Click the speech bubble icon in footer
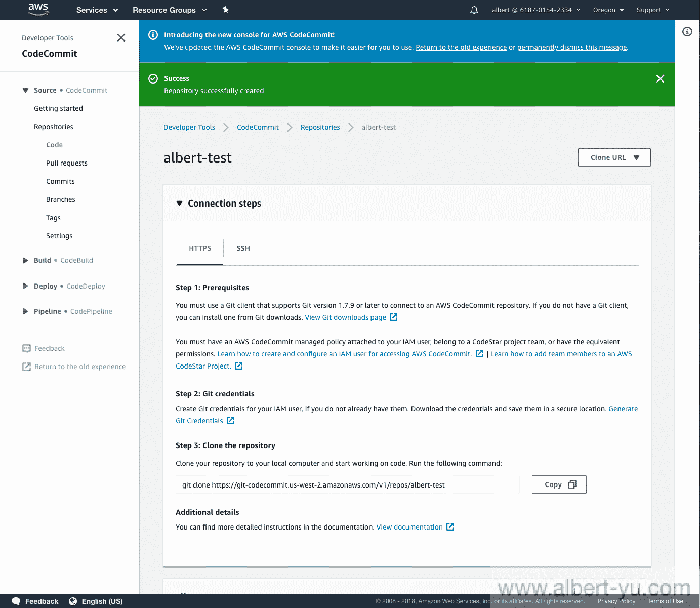700x608 pixels. tap(16, 601)
